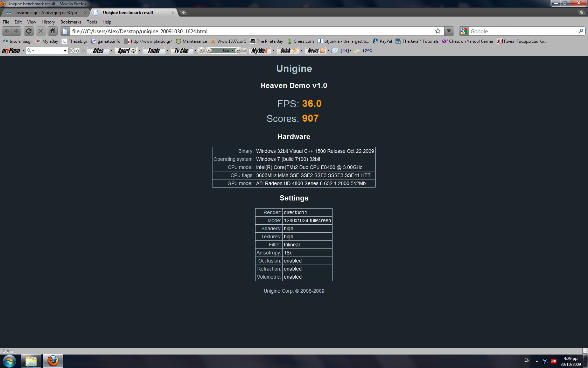Open Chess on Yahoo! Games bookmark

tap(468, 41)
